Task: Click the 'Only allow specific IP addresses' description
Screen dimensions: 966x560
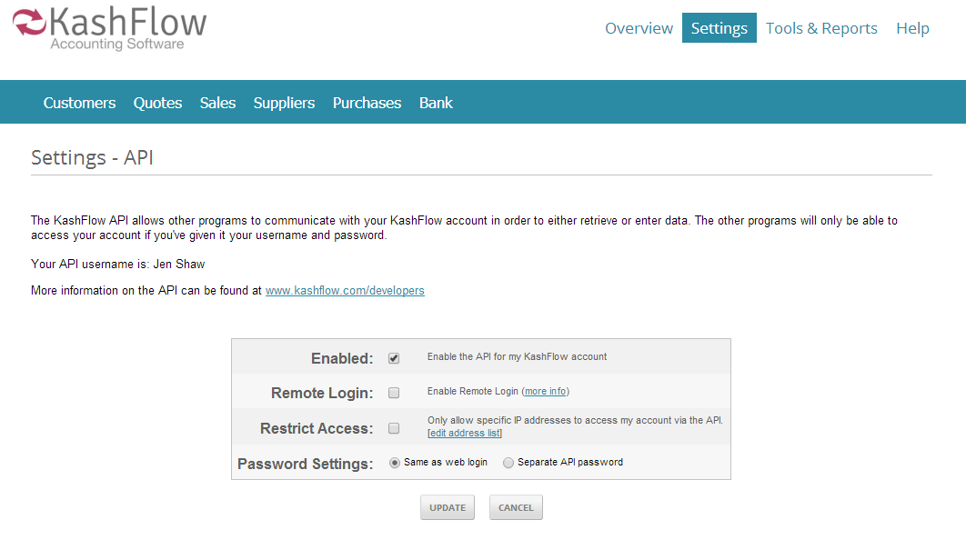Action: pyautogui.click(x=576, y=420)
